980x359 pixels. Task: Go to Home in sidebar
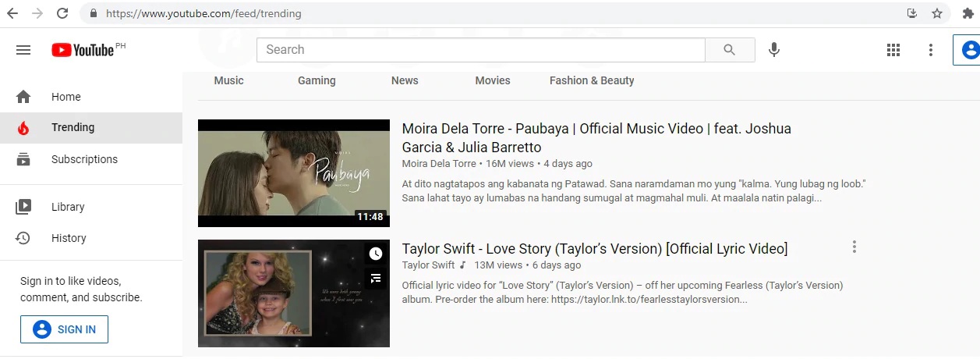click(x=65, y=97)
